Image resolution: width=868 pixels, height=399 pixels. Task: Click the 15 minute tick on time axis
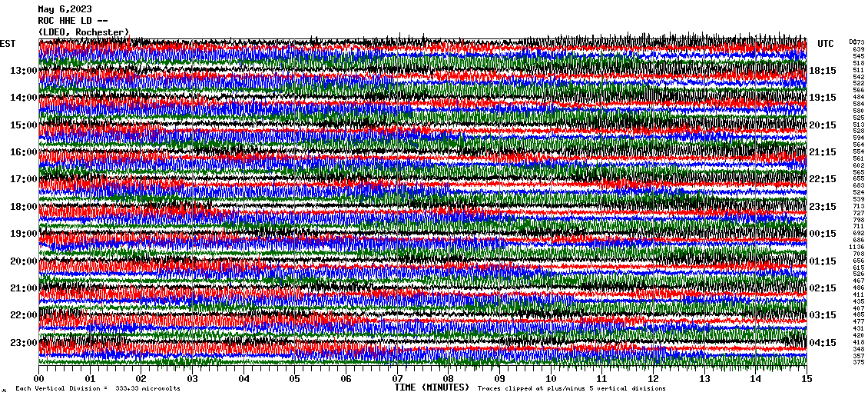pos(806,379)
